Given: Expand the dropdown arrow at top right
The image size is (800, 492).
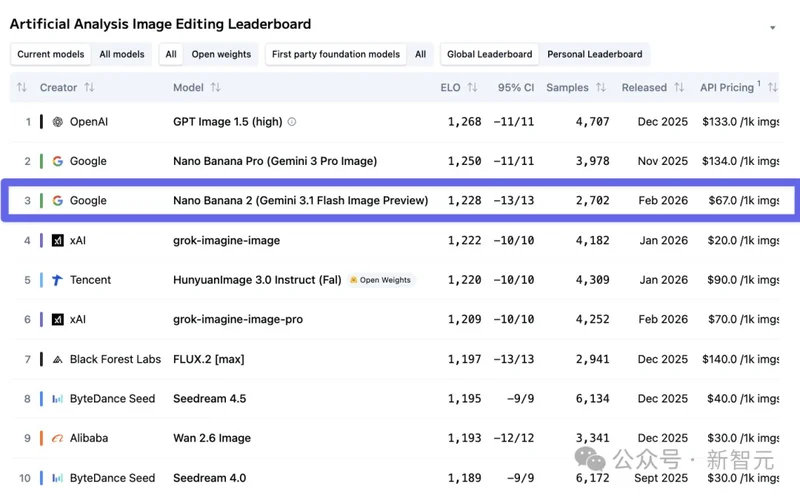Looking at the screenshot, I should (x=772, y=28).
